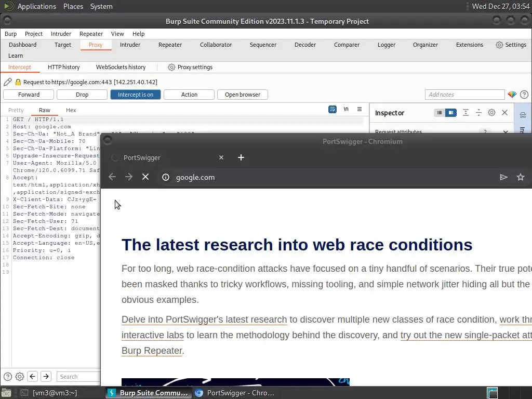
Task: Click Chromium back navigation arrow
Action: coord(112,177)
